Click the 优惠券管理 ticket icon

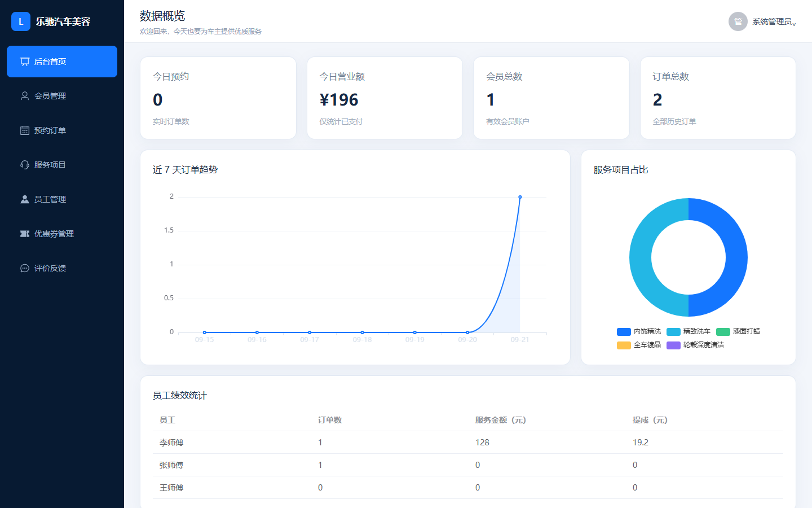click(25, 234)
